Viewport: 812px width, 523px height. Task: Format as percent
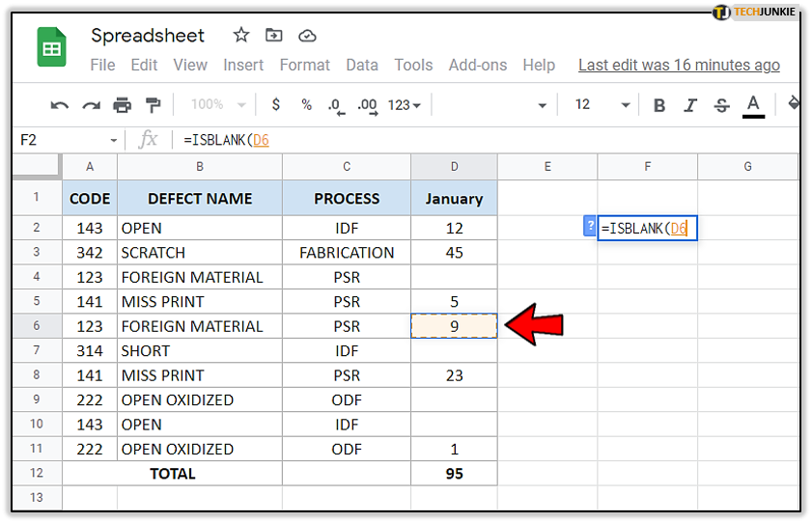click(307, 104)
